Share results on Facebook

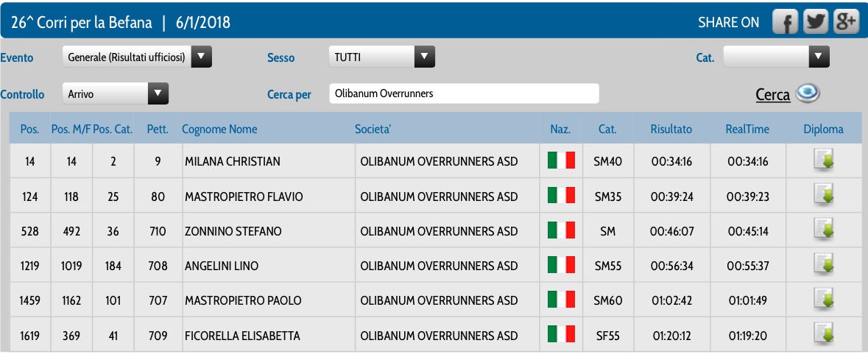coord(785,22)
